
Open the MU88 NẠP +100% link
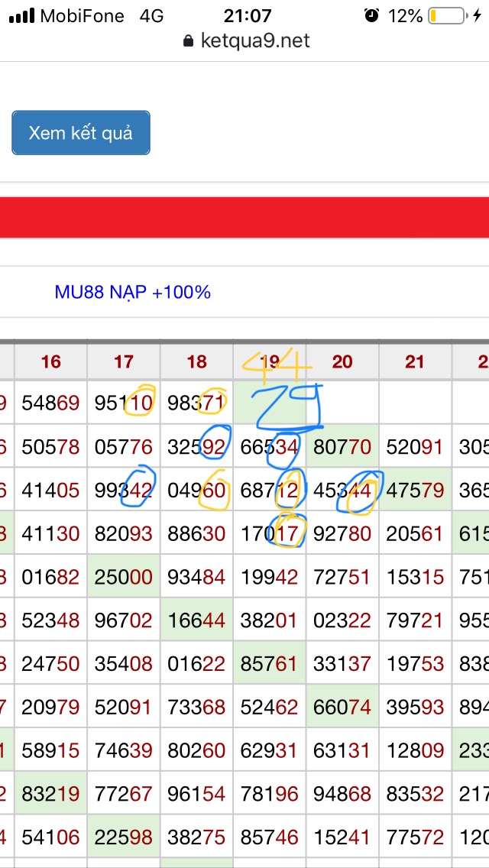click(x=132, y=292)
